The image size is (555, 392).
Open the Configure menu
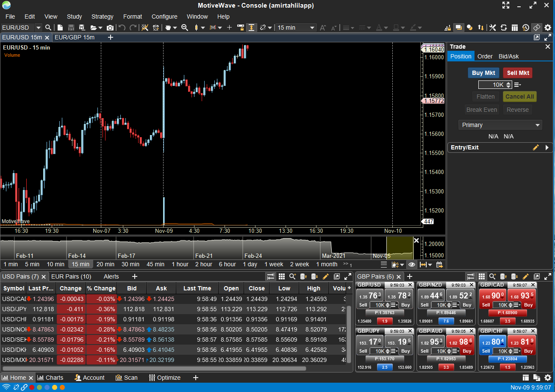pyautogui.click(x=164, y=17)
